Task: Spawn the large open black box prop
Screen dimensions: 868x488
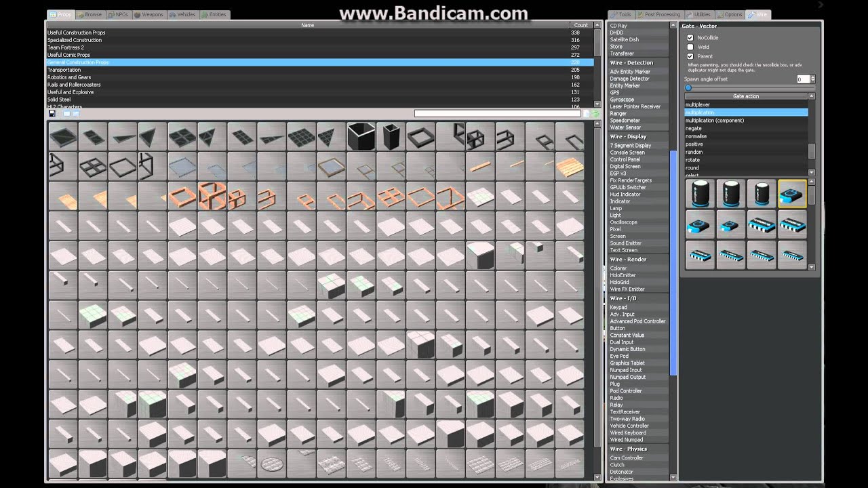Action: 361,136
